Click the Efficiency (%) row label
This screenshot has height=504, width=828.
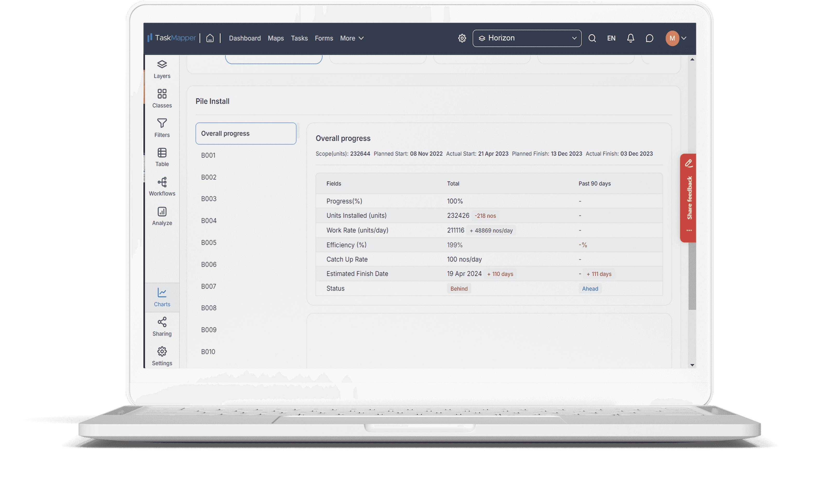(346, 245)
